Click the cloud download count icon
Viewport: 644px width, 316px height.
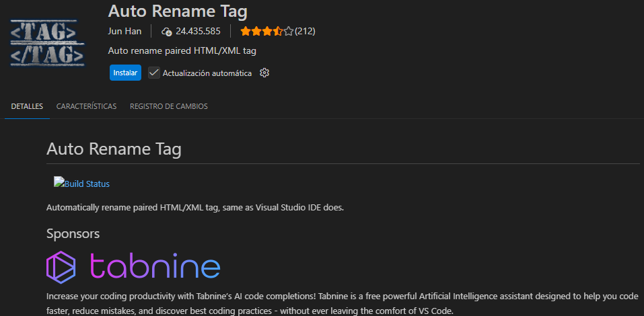[167, 31]
